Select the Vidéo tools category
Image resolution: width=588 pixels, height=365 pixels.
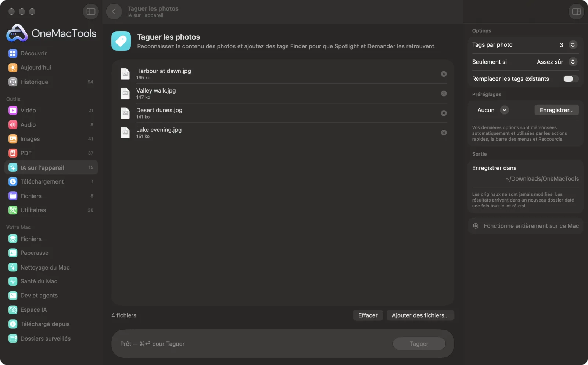pos(51,110)
